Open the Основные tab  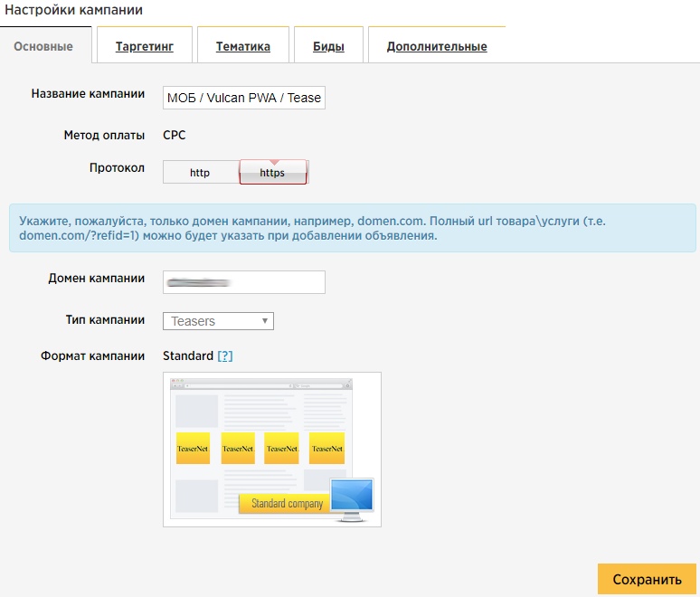click(x=43, y=46)
